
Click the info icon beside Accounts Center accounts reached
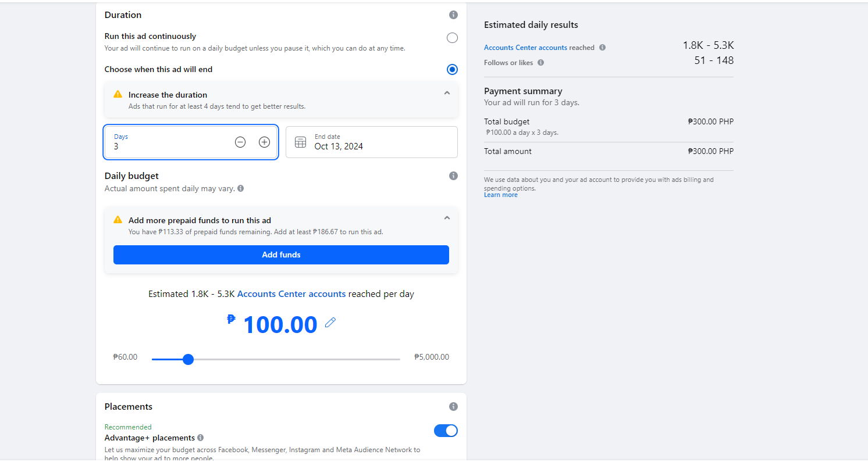(x=602, y=48)
